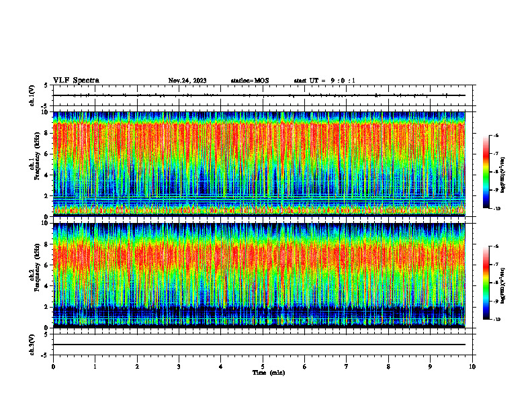Click the ch.2 color bar "log(PSD)" label

(503, 286)
